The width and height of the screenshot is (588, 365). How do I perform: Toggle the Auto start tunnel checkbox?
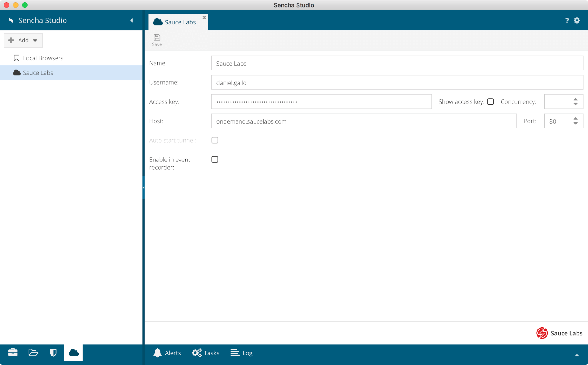[215, 140]
